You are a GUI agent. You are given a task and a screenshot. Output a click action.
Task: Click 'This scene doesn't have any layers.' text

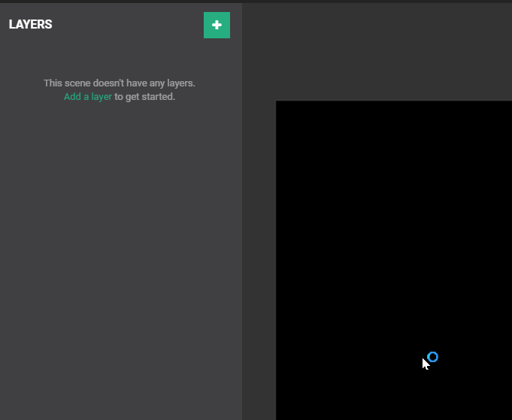(120, 83)
